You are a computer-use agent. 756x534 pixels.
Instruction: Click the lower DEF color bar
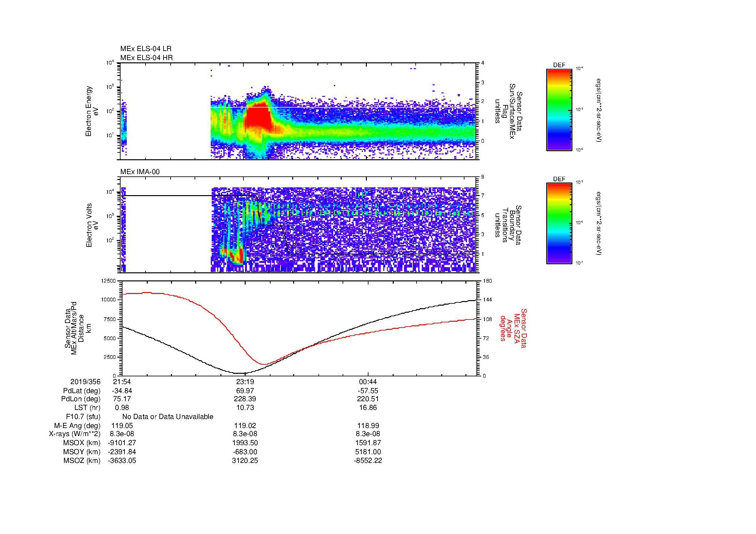(559, 224)
